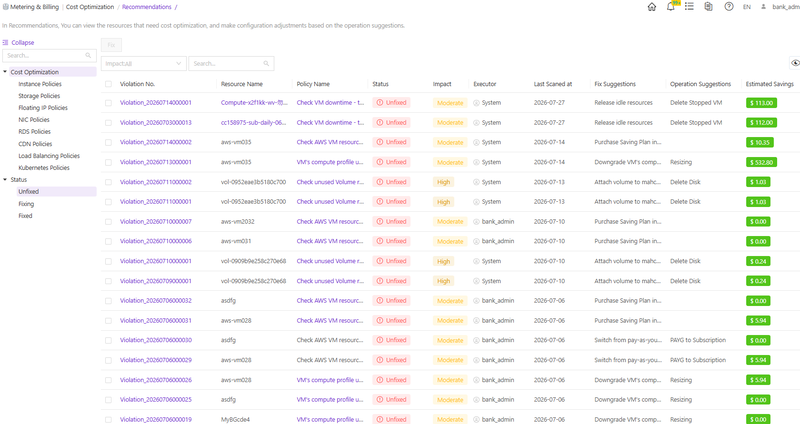Click Last Scaned at column header
The width and height of the screenshot is (800, 424).
tap(553, 84)
